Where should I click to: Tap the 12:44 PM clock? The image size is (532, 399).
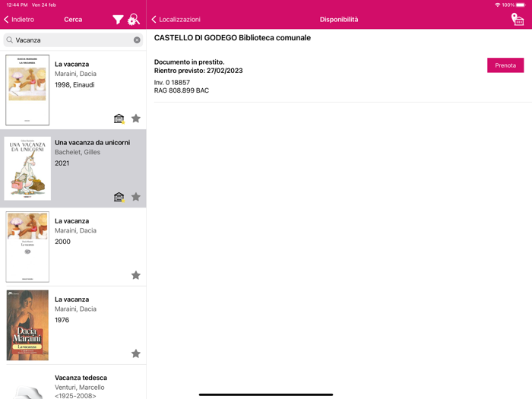17,5
